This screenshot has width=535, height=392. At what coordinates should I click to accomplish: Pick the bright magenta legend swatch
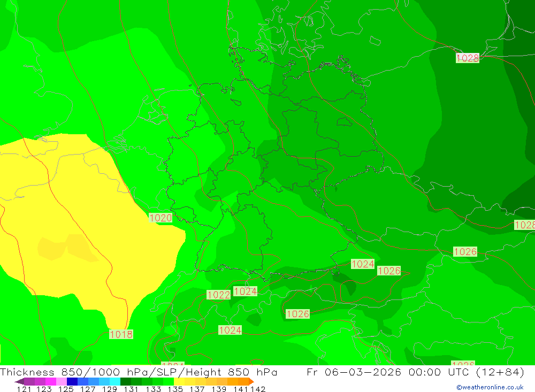pos(50,381)
